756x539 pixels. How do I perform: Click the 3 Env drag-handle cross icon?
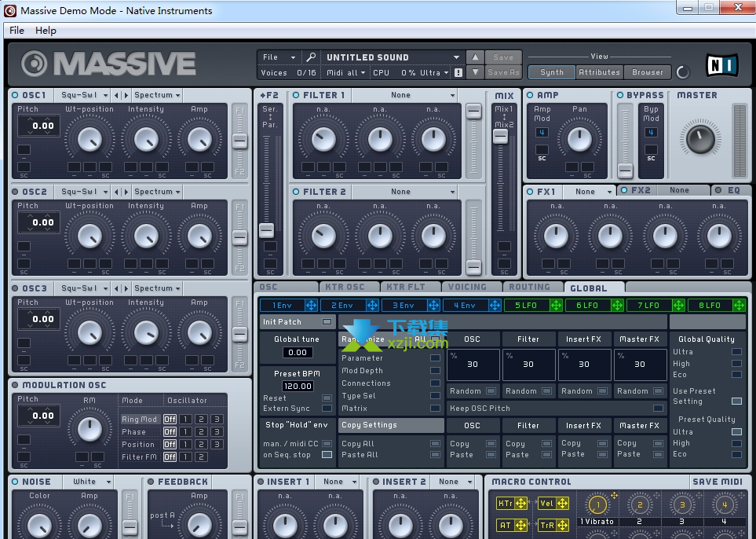coord(433,305)
